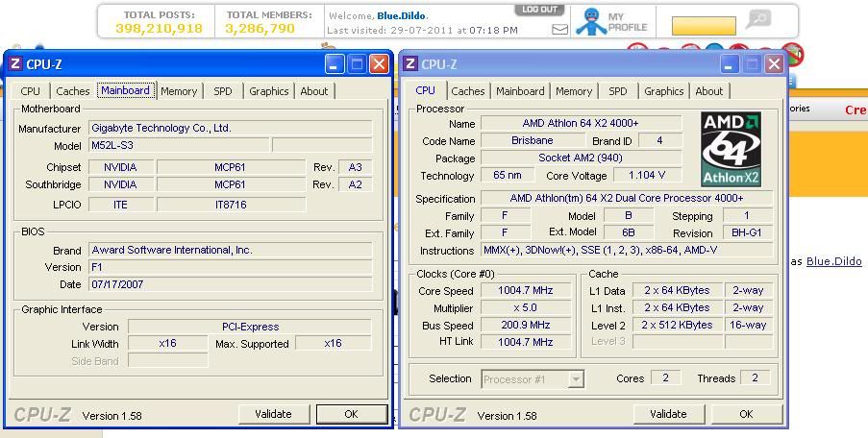868x438 pixels.
Task: Open the Caches tab in Mainboard window
Action: [72, 91]
